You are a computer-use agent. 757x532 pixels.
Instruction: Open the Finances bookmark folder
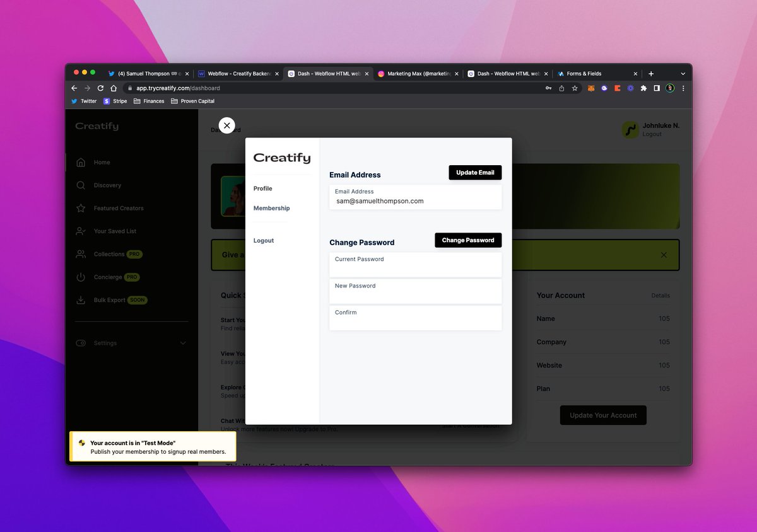(x=149, y=101)
